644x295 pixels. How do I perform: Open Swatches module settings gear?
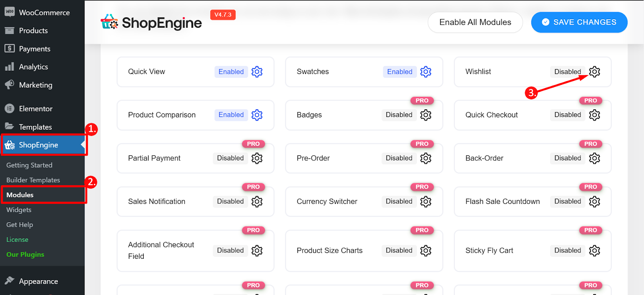[x=425, y=72]
